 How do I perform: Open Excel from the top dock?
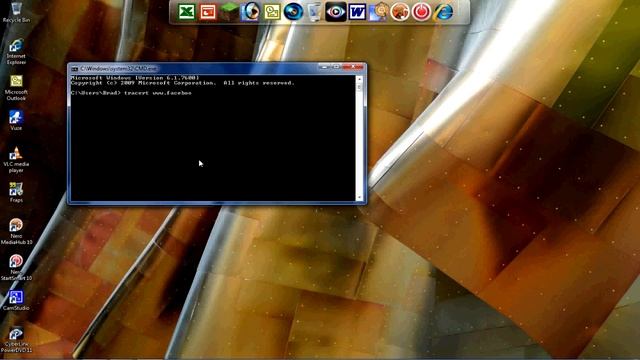(187, 11)
